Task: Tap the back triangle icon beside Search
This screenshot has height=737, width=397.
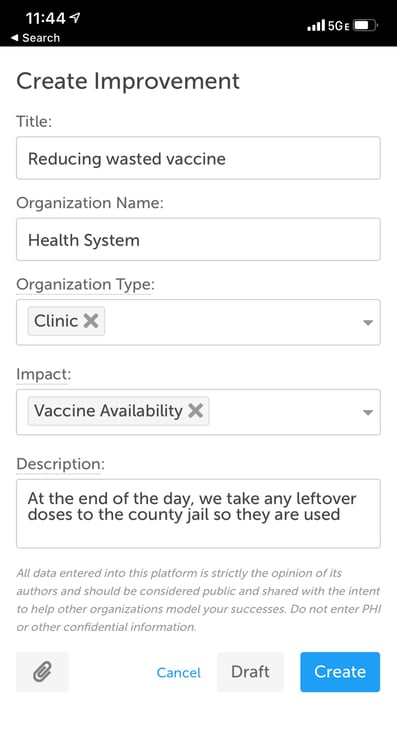Action: pos(15,38)
